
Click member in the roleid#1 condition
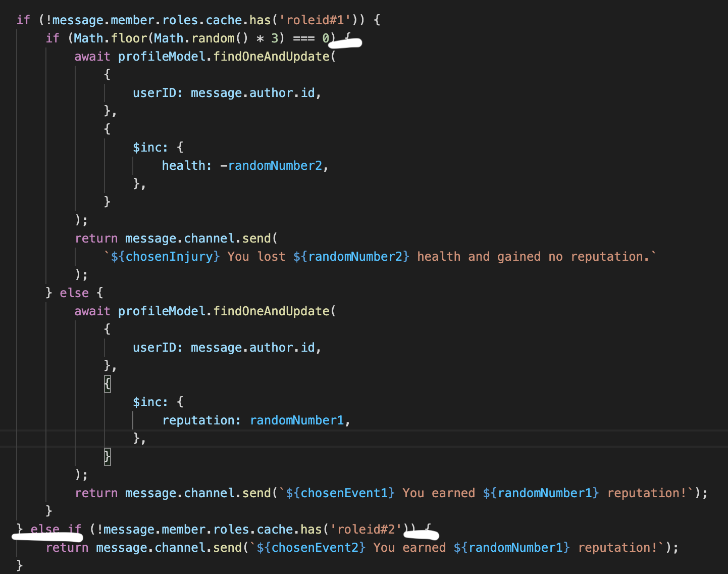coord(132,20)
